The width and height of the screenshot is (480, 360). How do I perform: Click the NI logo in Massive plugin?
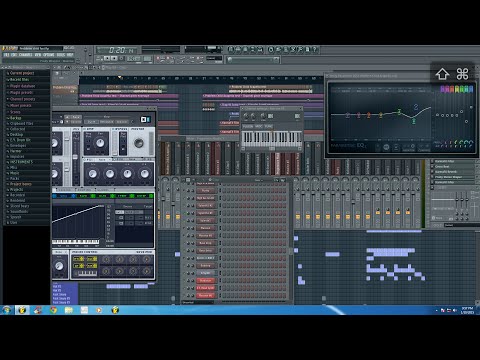[145, 119]
